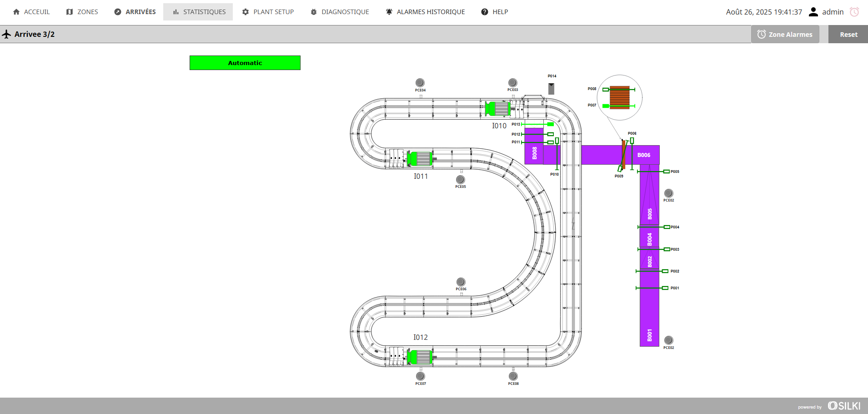Screen dimensions: 868x414
Task: Click the airplane icon next to Arrivee 3/2
Action: tap(6, 34)
